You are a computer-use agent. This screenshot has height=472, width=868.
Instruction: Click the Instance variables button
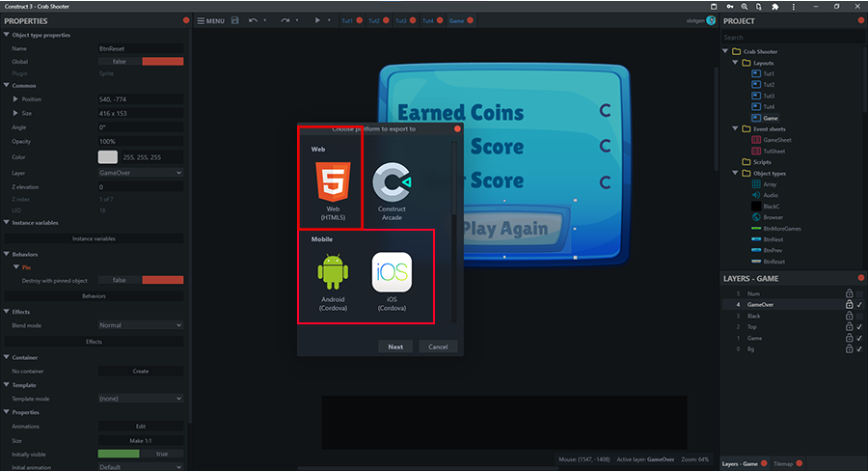94,238
